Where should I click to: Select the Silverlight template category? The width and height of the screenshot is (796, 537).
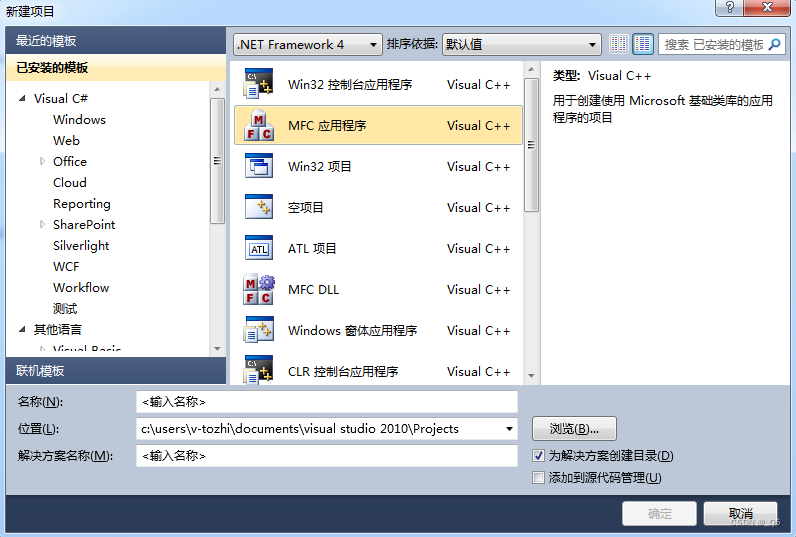tap(81, 246)
